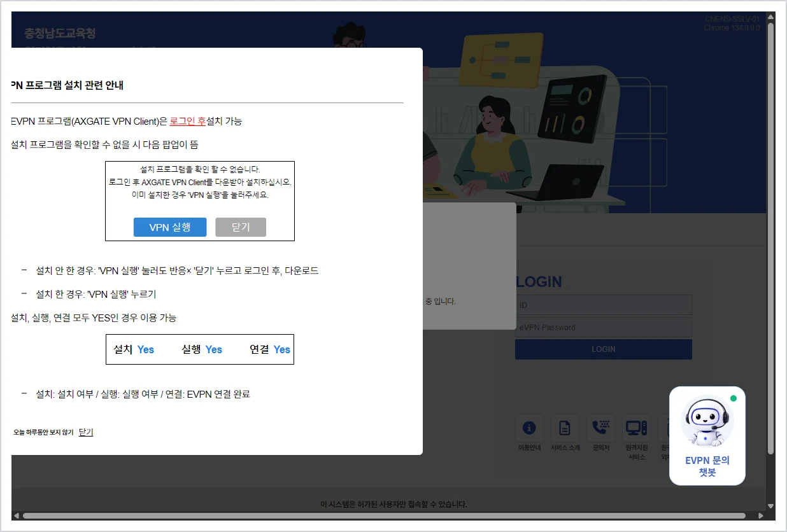Click the LOGIN heading above the ID field
This screenshot has width=787, height=532.
click(x=539, y=282)
